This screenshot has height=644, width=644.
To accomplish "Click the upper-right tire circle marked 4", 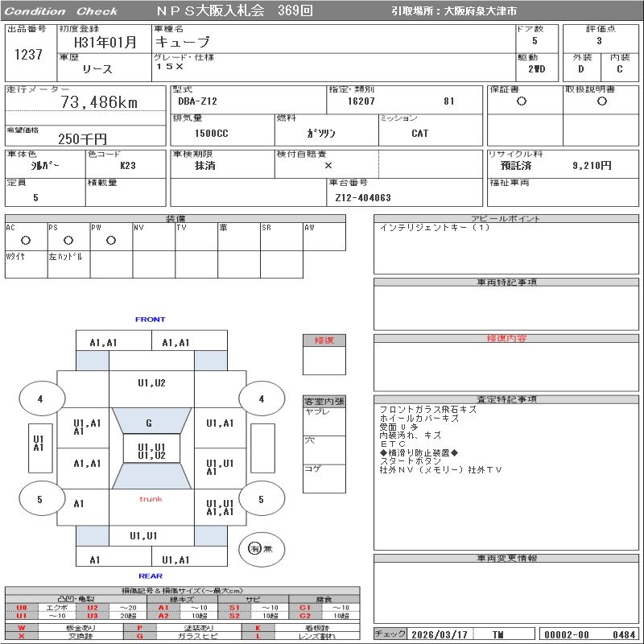I will pyautogui.click(x=261, y=398).
